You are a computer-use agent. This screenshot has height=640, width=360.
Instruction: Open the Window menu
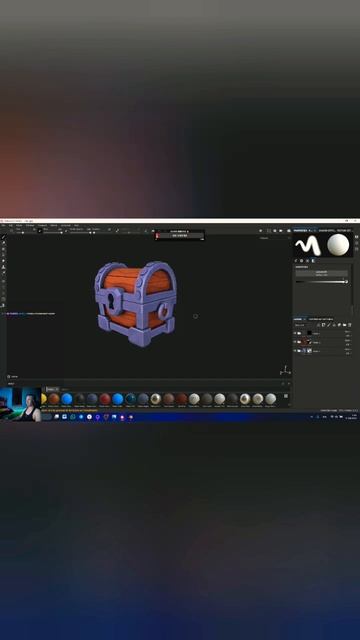click(30, 225)
